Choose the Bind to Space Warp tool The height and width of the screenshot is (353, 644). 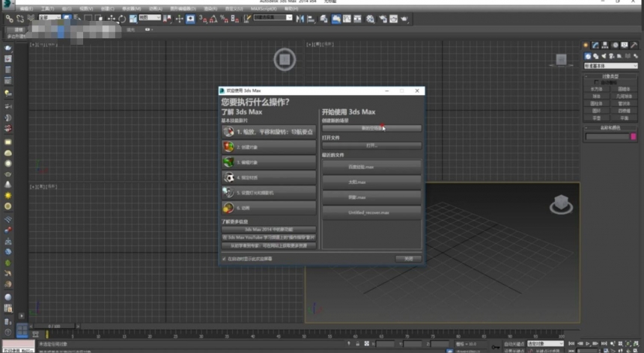pyautogui.click(x=31, y=19)
